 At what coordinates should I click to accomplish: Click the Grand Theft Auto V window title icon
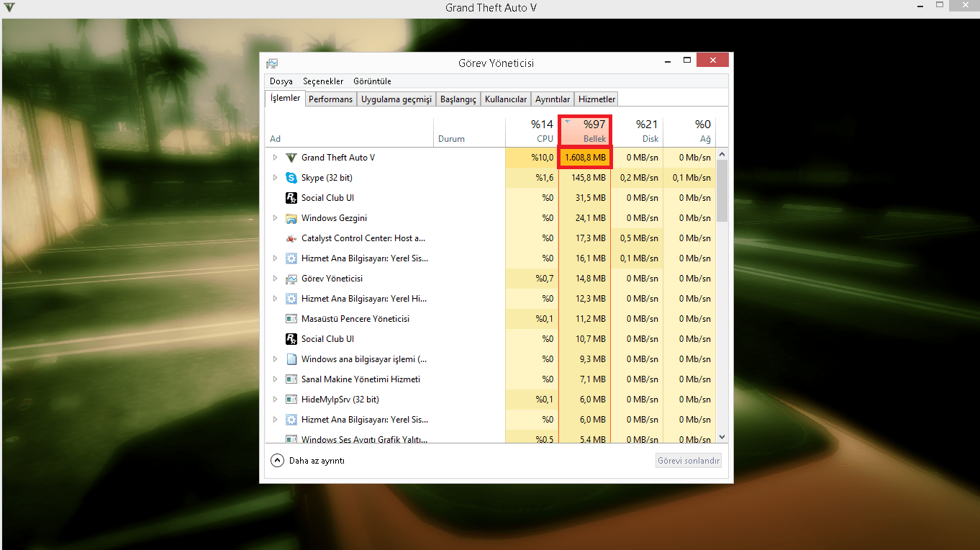tap(9, 7)
